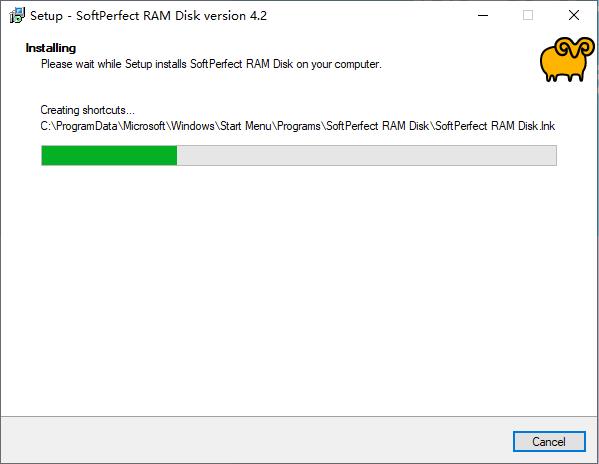The height and width of the screenshot is (464, 599).
Task: Cancel the installation
Action: (549, 441)
